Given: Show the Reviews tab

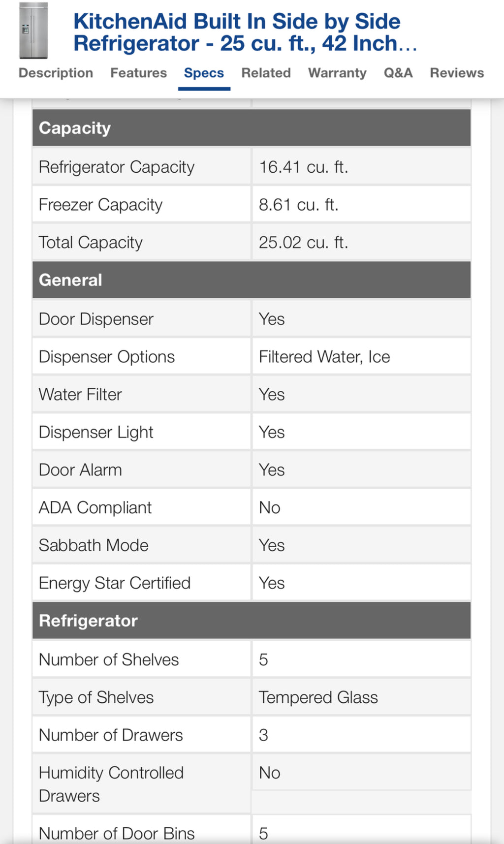Looking at the screenshot, I should coord(457,73).
